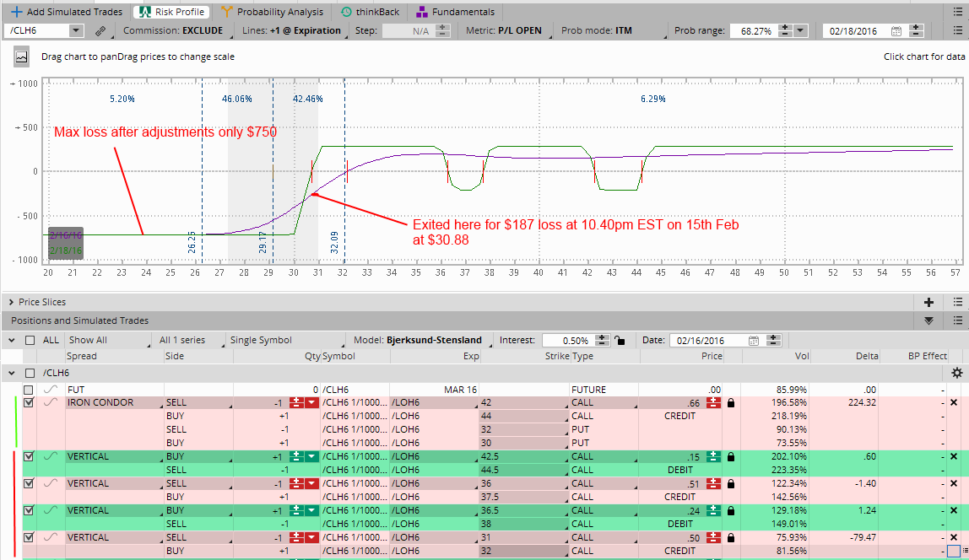
Task: Click the curve icon in the FUT row
Action: pos(51,390)
